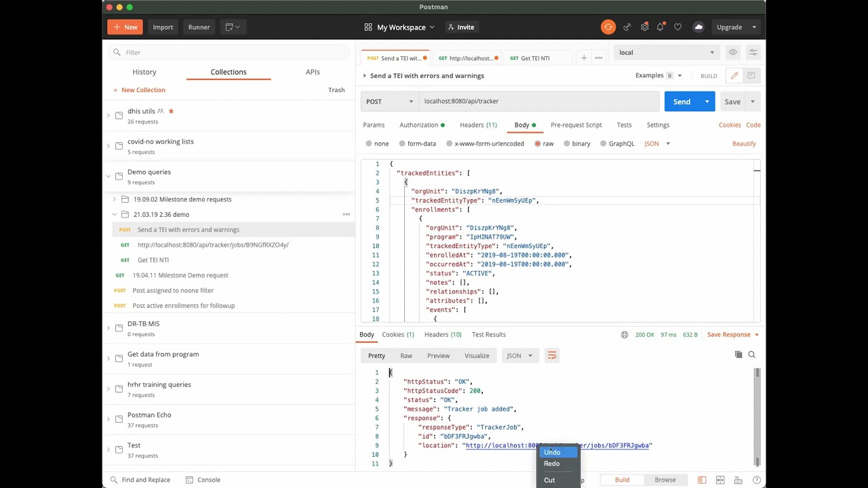Expand the covid-no working lists collection
The image size is (868, 488).
108,146
